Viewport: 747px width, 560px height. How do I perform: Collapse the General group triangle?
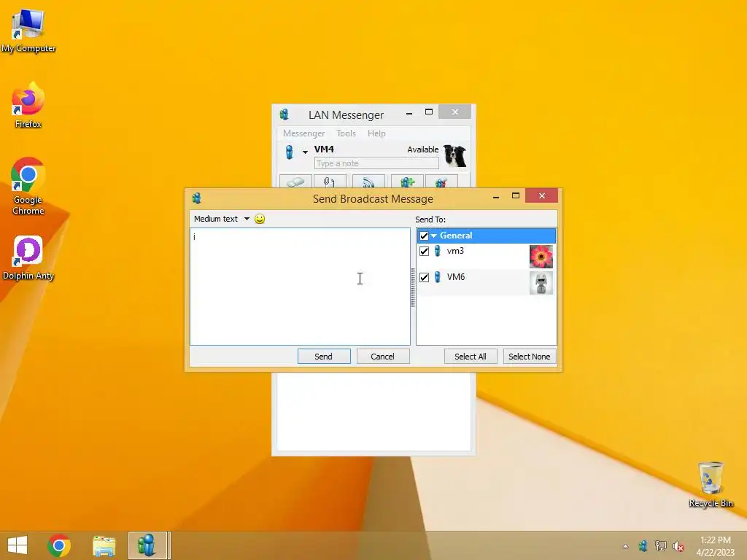[x=433, y=236]
